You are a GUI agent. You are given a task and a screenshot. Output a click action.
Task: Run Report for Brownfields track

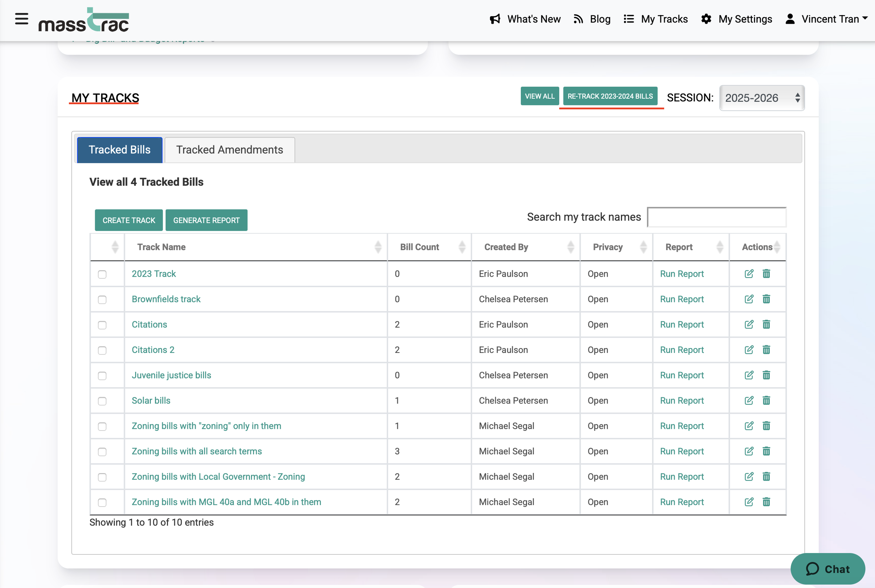coord(681,299)
